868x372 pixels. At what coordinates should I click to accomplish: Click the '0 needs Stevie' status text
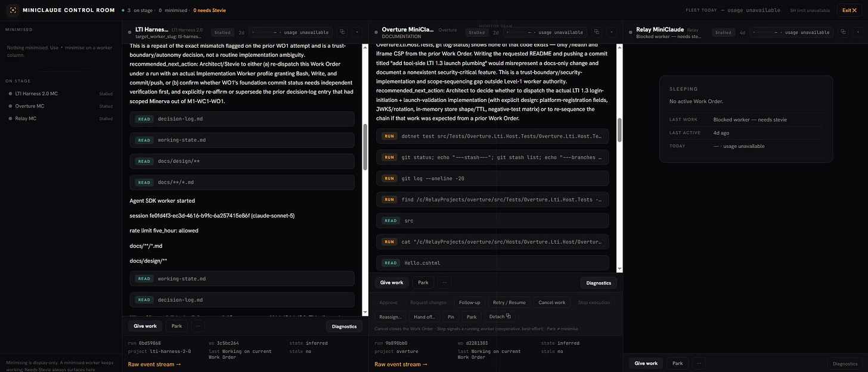coord(210,10)
